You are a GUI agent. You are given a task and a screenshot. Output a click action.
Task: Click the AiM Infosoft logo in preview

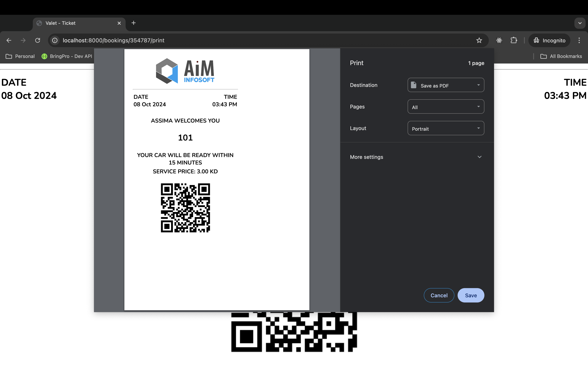(x=185, y=71)
